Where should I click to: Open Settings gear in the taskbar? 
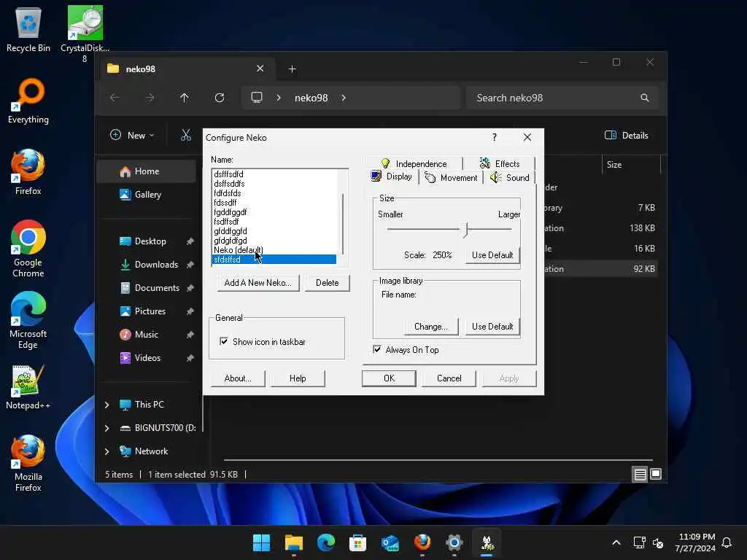454,542
